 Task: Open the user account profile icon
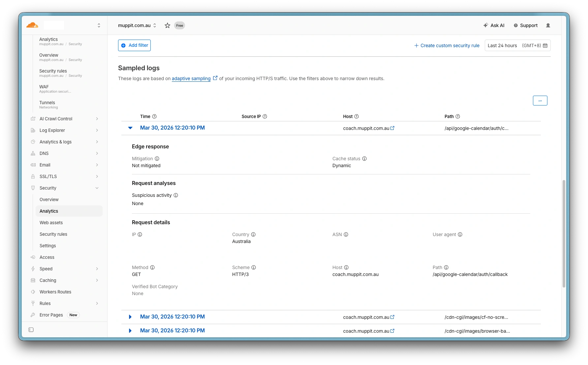pyautogui.click(x=548, y=25)
